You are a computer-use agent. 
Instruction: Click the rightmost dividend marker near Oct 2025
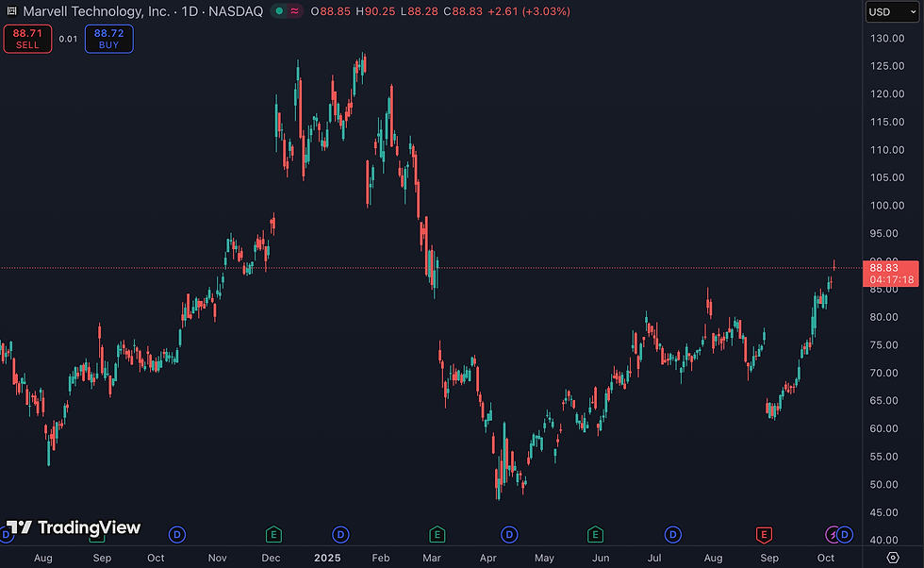pos(845,535)
